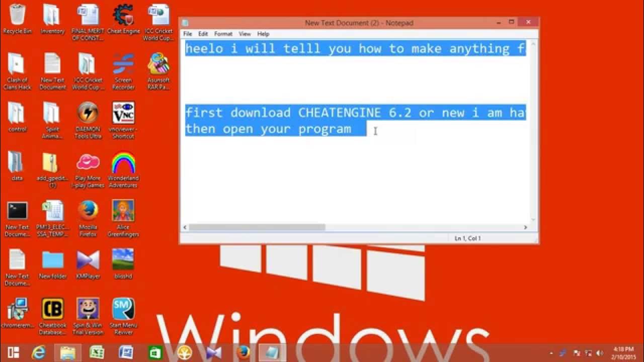Open the Format menu in Notepad
Screen dimensions: 644x362
point(223,34)
